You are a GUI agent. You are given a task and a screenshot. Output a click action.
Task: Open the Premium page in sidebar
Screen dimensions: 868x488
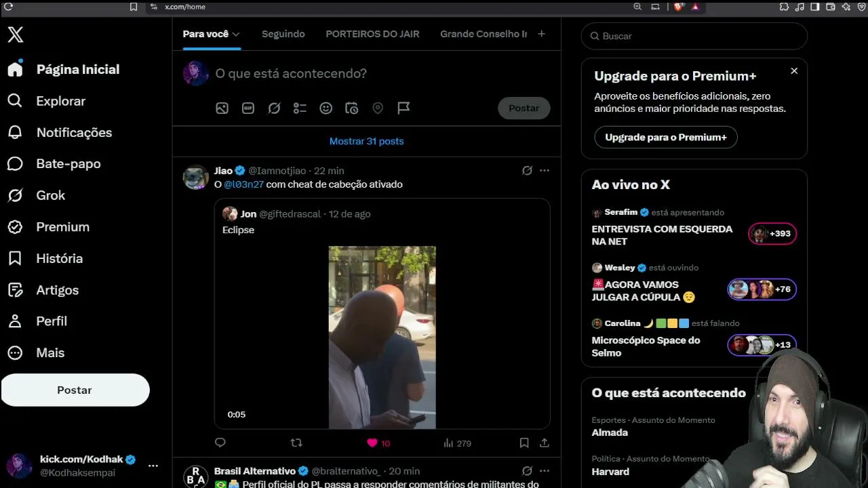tap(48, 226)
